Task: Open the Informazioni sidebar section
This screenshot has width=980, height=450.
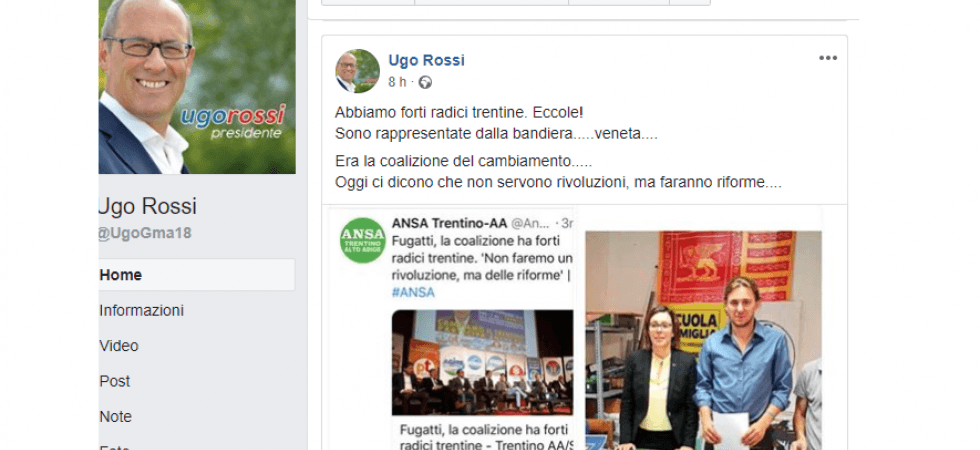Action: pyautogui.click(x=141, y=311)
